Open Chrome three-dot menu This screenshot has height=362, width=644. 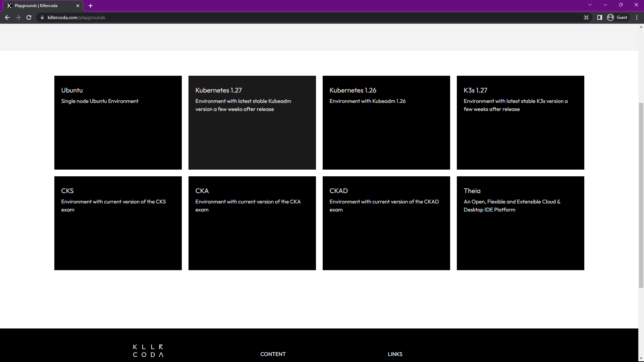tap(637, 17)
